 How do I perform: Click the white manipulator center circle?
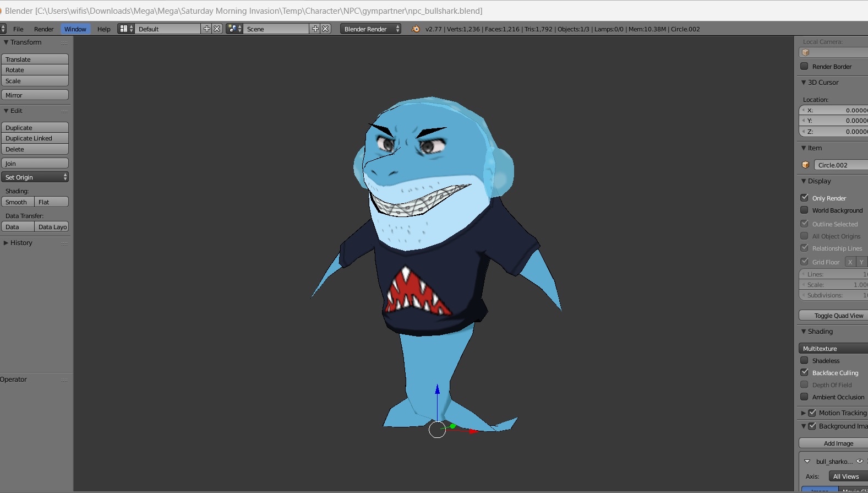tap(437, 430)
